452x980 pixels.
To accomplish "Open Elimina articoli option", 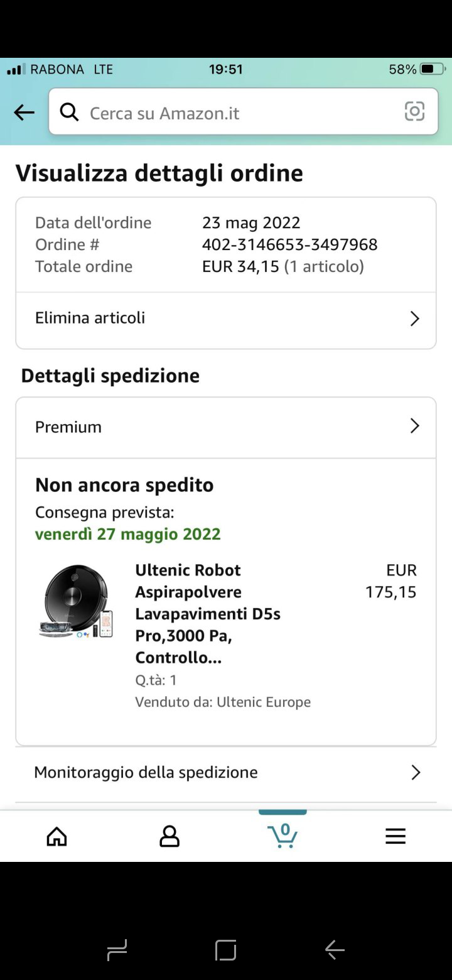I will 90,318.
